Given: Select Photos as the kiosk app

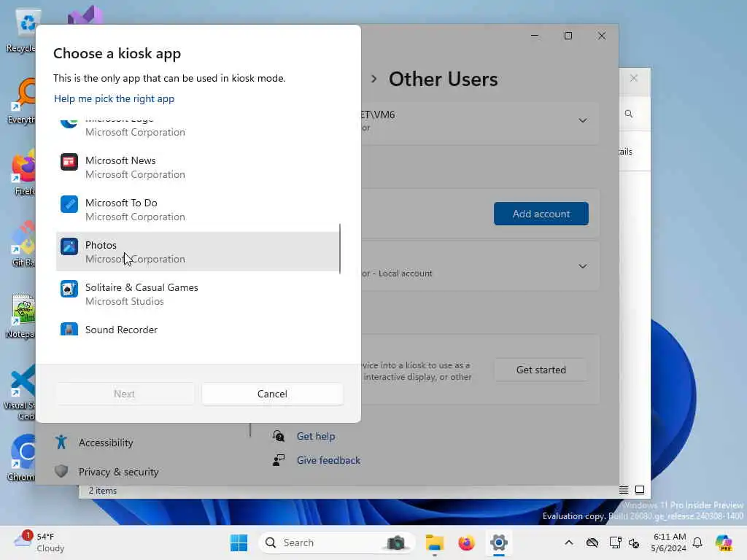Looking at the screenshot, I should (198, 252).
